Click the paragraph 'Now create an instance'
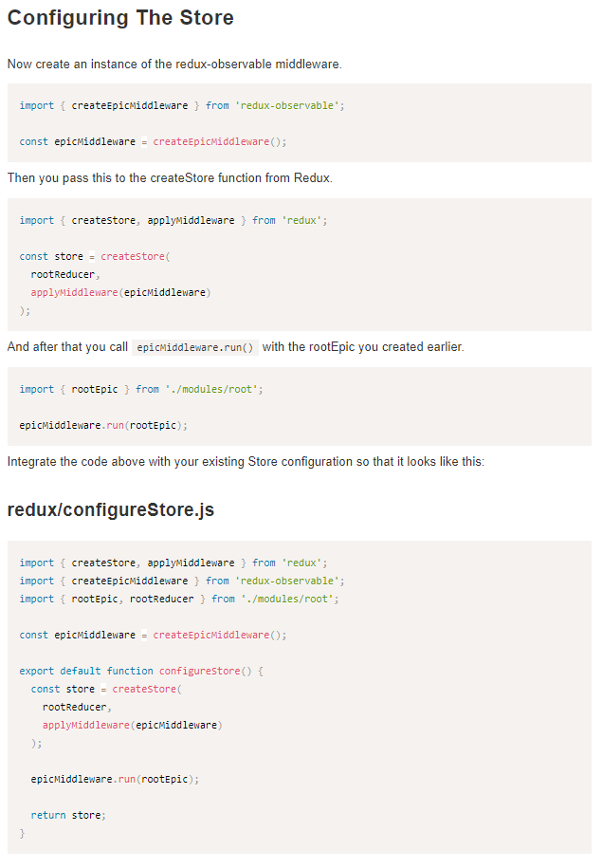 [173, 64]
